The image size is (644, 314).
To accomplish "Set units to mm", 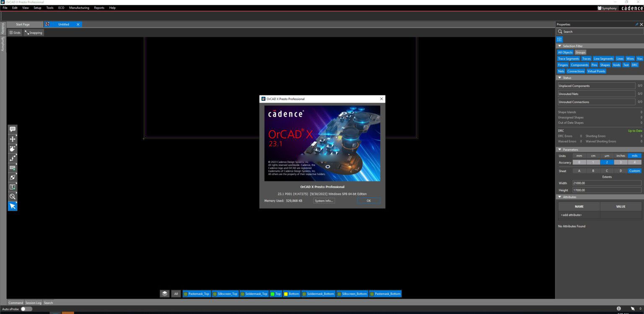I will tap(579, 156).
